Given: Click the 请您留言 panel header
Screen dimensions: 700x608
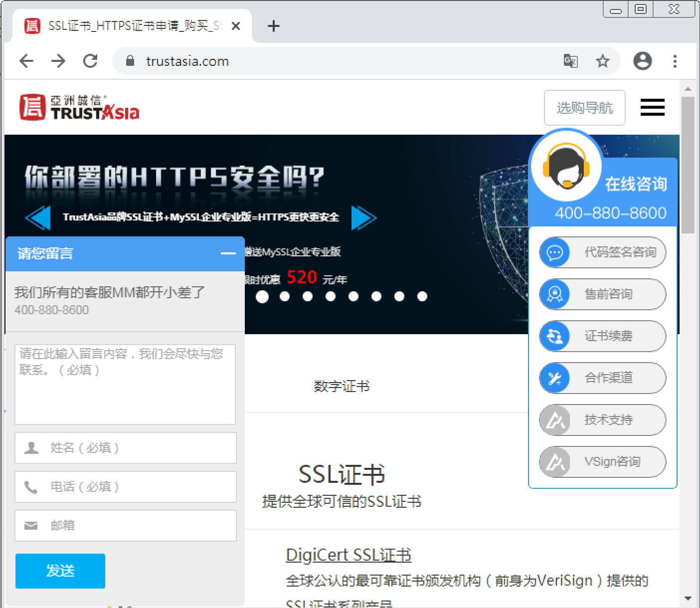Looking at the screenshot, I should 125,253.
